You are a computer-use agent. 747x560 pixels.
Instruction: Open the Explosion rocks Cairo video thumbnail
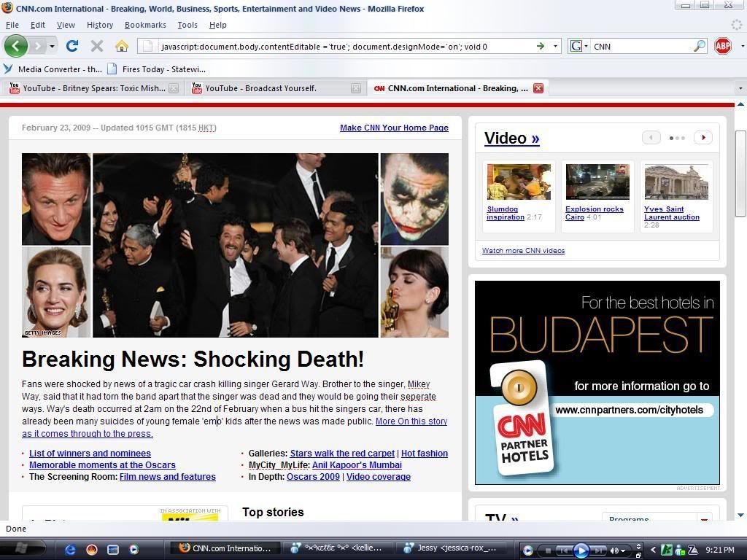[x=597, y=182]
